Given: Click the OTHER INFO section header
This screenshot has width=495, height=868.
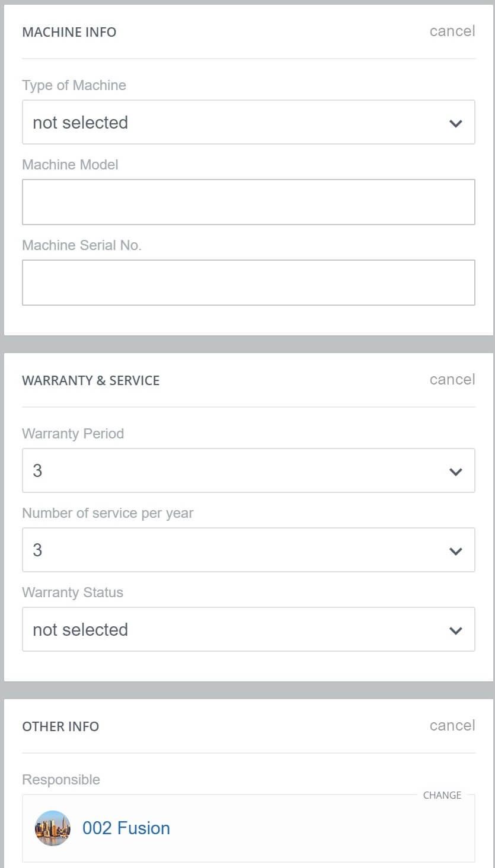Looking at the screenshot, I should pos(60,726).
